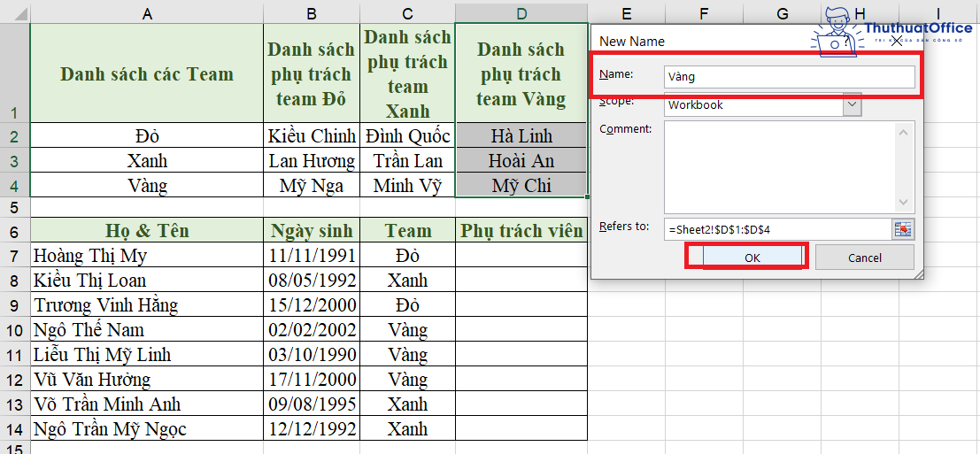Click the select-all corner of the sheet
The width and height of the screenshot is (980, 454).
pos(15,13)
